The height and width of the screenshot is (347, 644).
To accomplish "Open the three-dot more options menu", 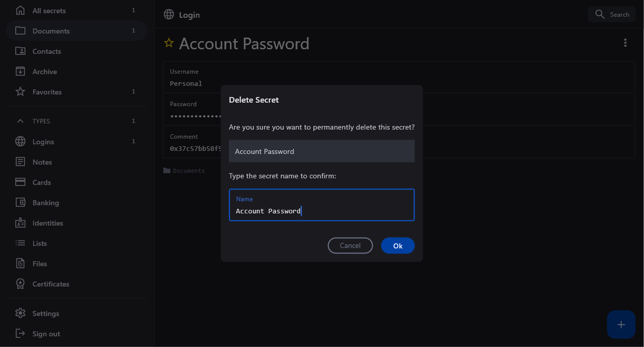I will pos(625,43).
